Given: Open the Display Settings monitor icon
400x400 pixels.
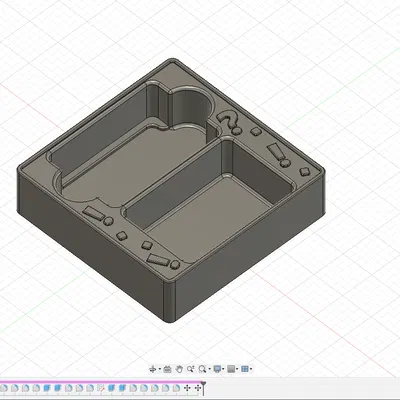Looking at the screenshot, I should 217,369.
